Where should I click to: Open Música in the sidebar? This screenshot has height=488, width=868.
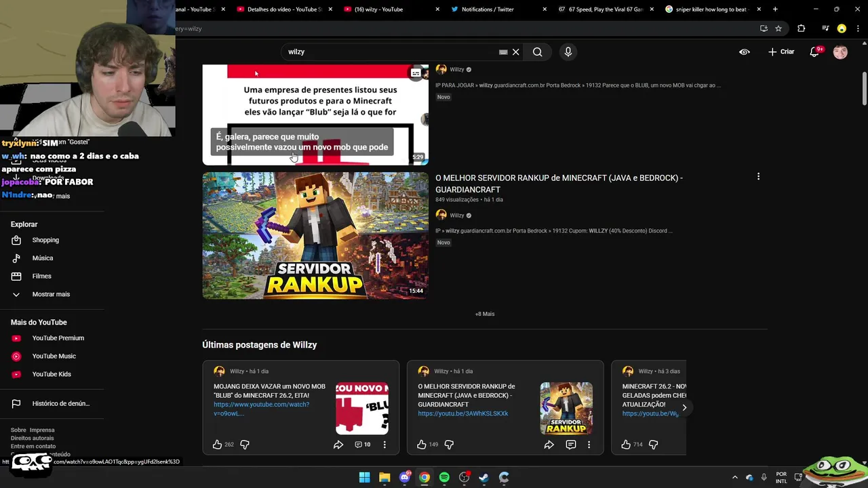42,258
